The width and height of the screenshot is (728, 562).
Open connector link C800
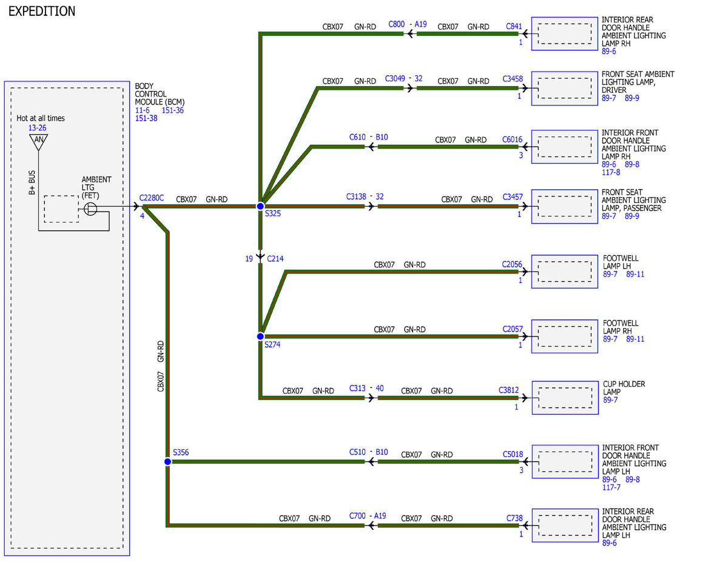pos(396,25)
